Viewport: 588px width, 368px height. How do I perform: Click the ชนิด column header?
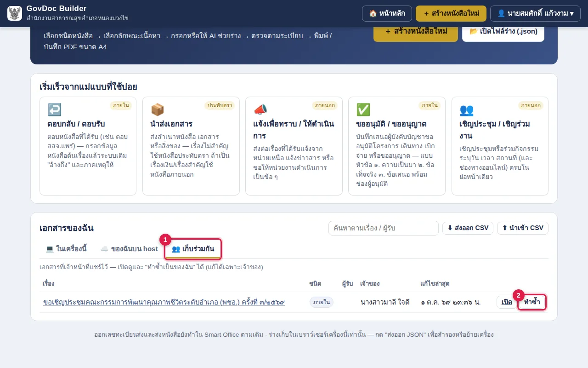coord(315,283)
